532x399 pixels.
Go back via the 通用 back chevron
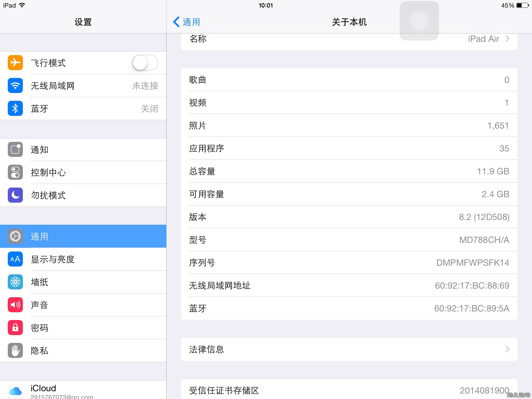(177, 22)
